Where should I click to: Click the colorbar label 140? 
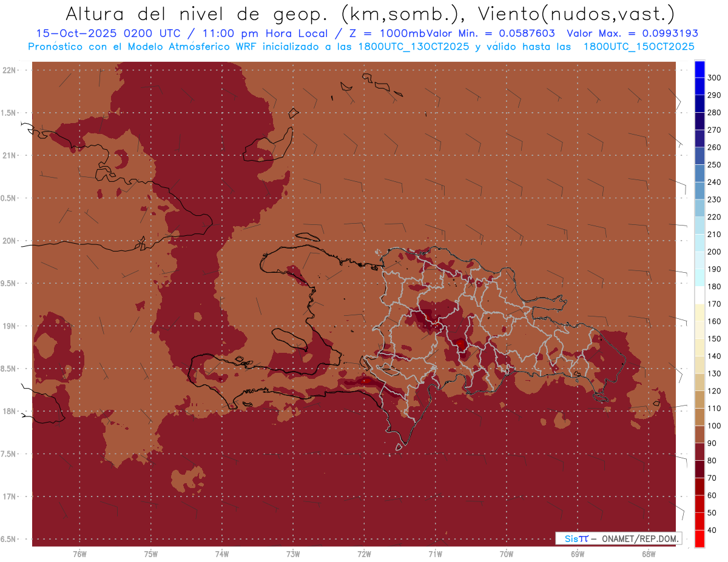713,356
